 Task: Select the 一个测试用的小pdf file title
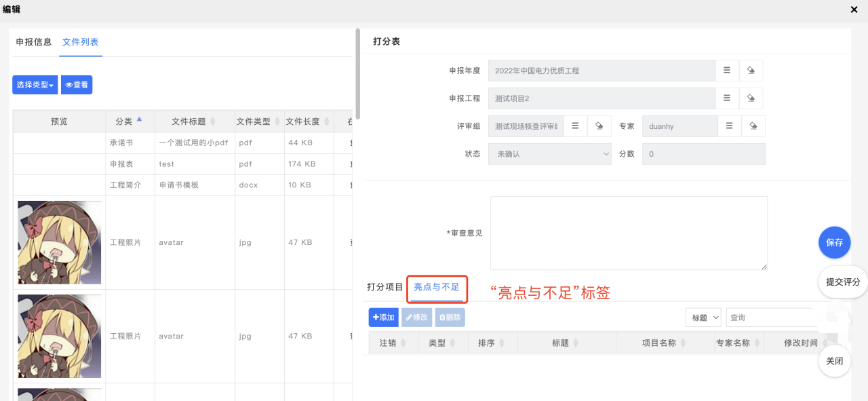tap(193, 143)
